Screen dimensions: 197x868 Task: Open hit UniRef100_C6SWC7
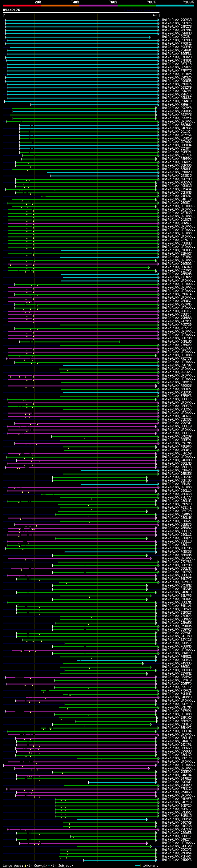[177, 67]
